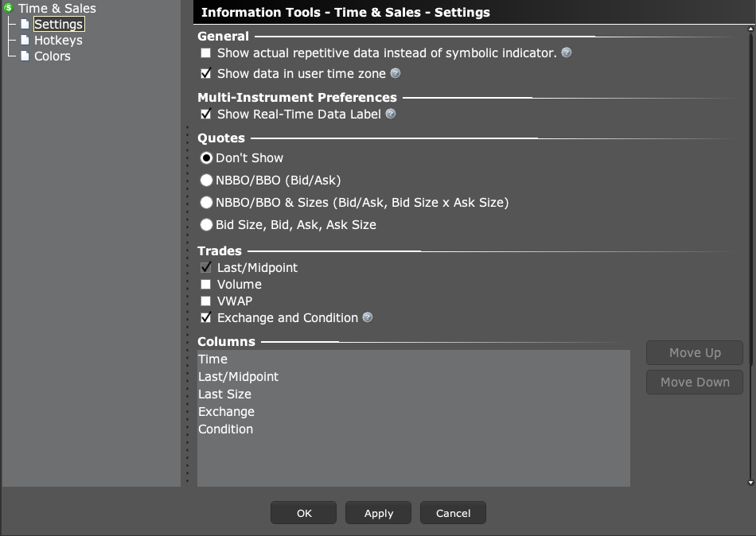Select the Time & Sales tree root
Screen dimensions: 756x536
57,8
